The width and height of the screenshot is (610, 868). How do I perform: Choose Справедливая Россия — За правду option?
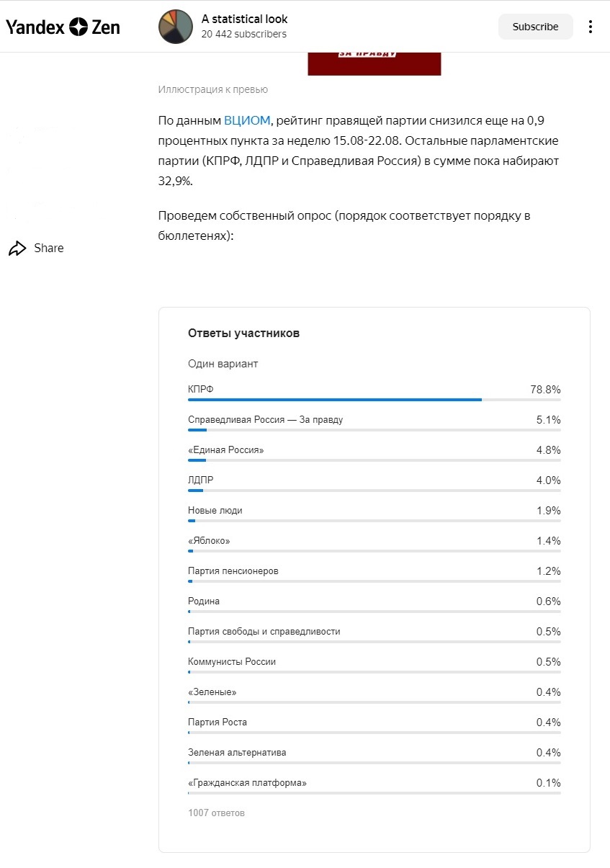tap(374, 423)
